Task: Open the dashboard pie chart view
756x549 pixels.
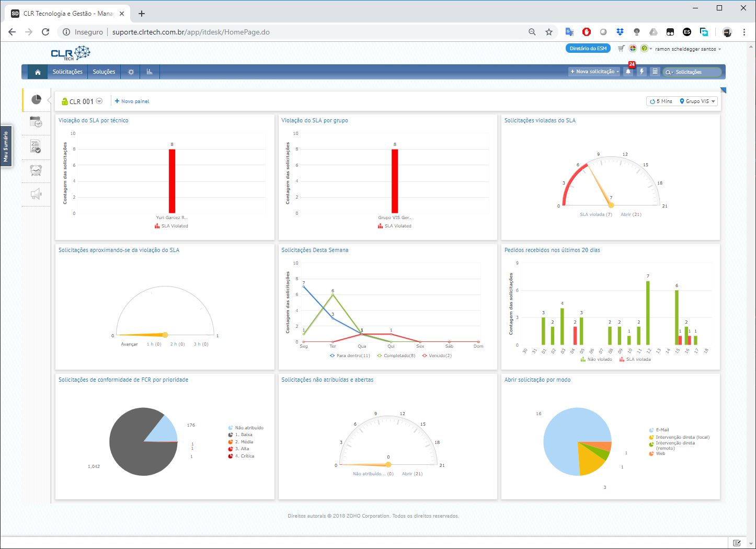Action: click(x=36, y=99)
